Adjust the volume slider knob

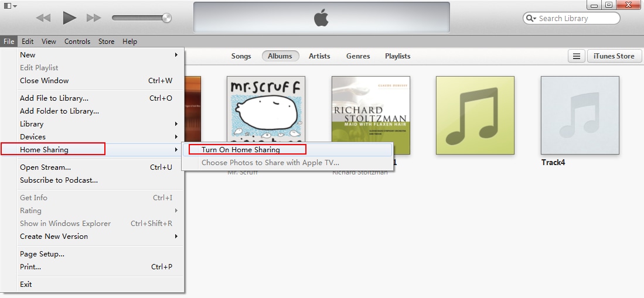coord(166,18)
